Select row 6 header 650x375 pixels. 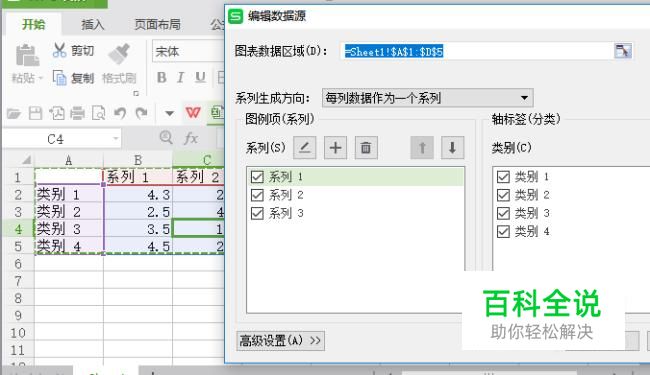18,264
